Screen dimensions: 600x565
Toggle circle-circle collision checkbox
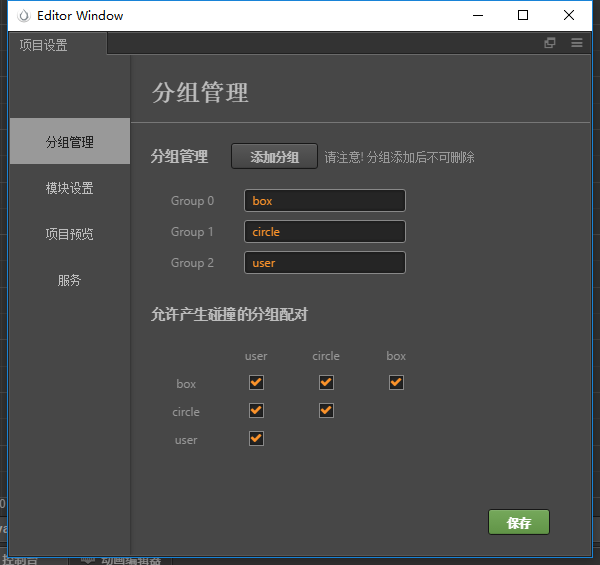click(x=326, y=410)
